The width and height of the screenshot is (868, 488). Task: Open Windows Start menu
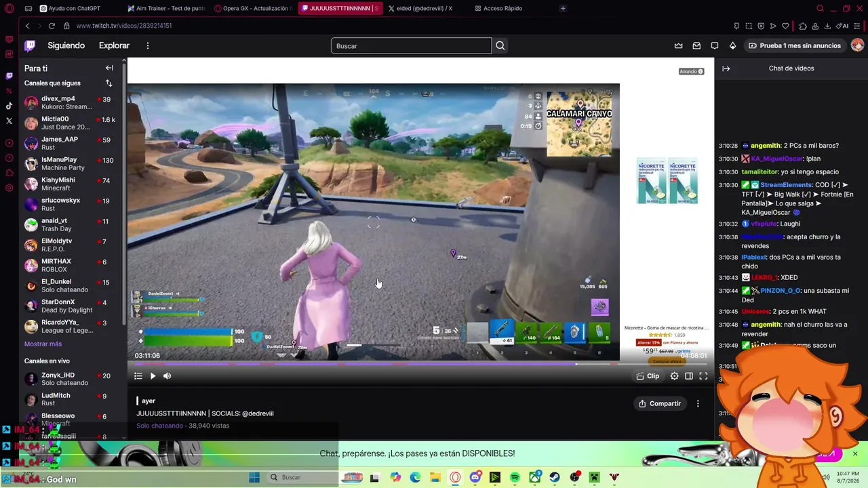coord(254,477)
